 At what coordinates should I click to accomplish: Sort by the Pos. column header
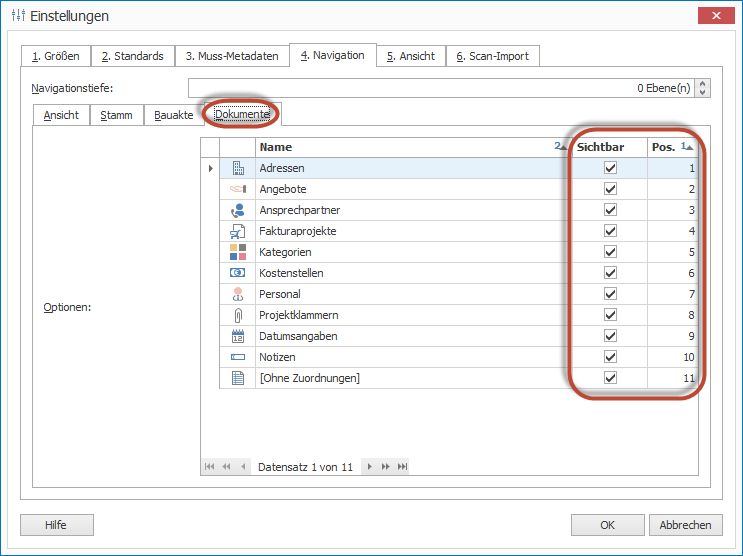(670, 147)
